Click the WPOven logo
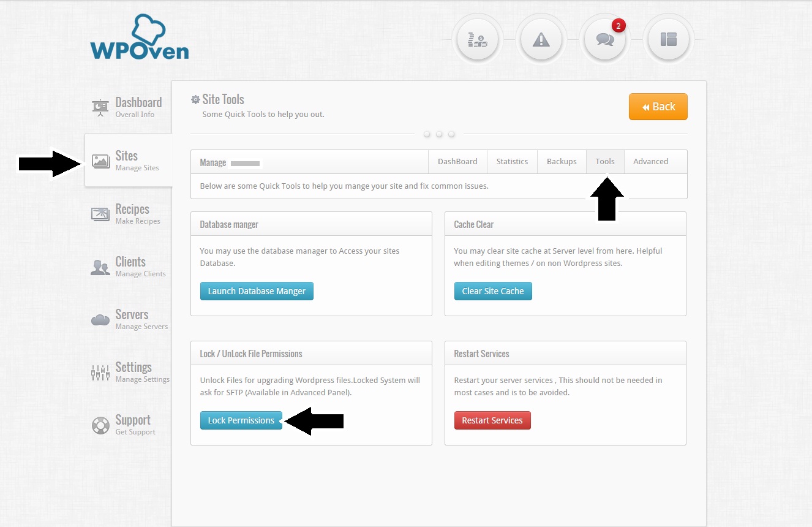This screenshot has height=527, width=812. (140, 37)
